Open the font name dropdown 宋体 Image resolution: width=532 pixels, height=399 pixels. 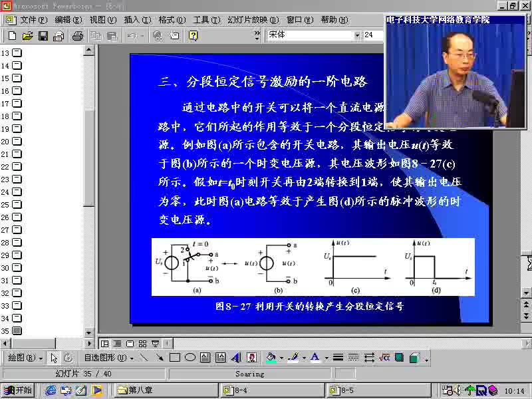[357, 35]
